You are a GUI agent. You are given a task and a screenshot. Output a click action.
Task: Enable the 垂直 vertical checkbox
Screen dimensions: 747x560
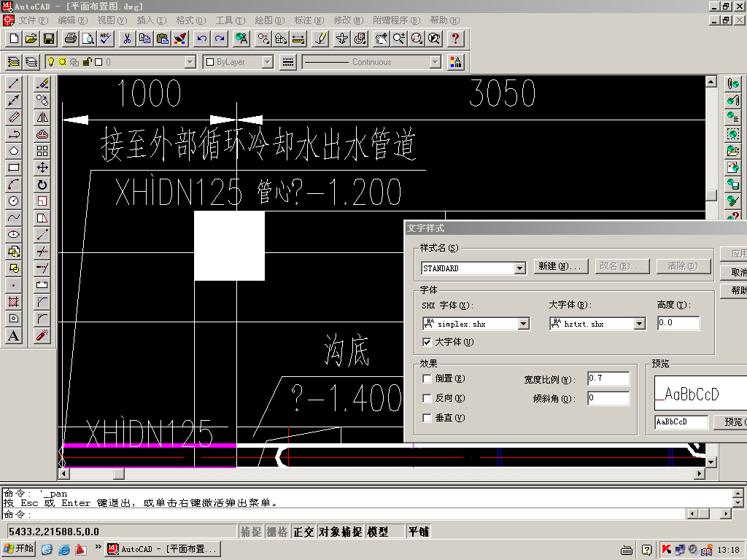427,418
